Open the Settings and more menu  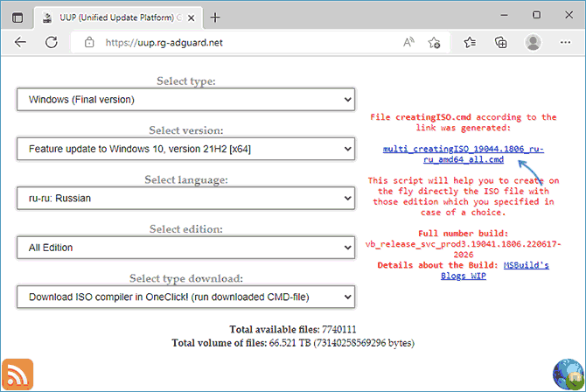pos(565,42)
